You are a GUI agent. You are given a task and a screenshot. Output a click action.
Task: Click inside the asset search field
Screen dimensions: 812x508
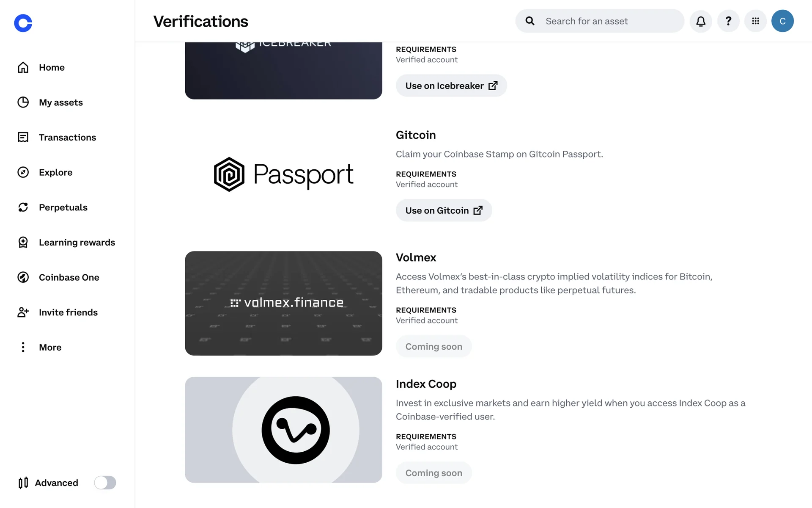point(609,21)
